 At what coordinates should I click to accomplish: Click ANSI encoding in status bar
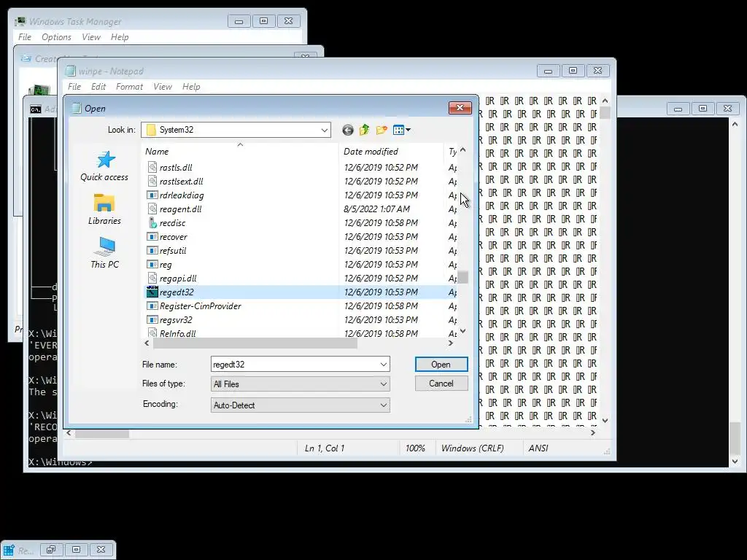[538, 448]
